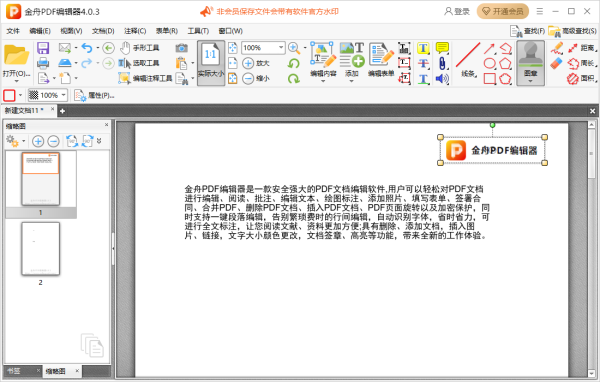Select the red line (线条) drawing tool
This screenshot has width=600, height=382.
point(468,59)
